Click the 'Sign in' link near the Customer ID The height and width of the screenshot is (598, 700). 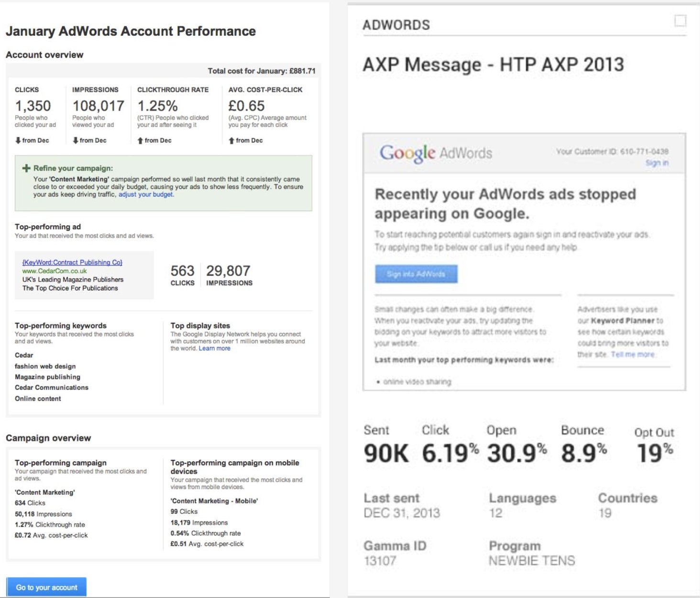pyautogui.click(x=658, y=163)
